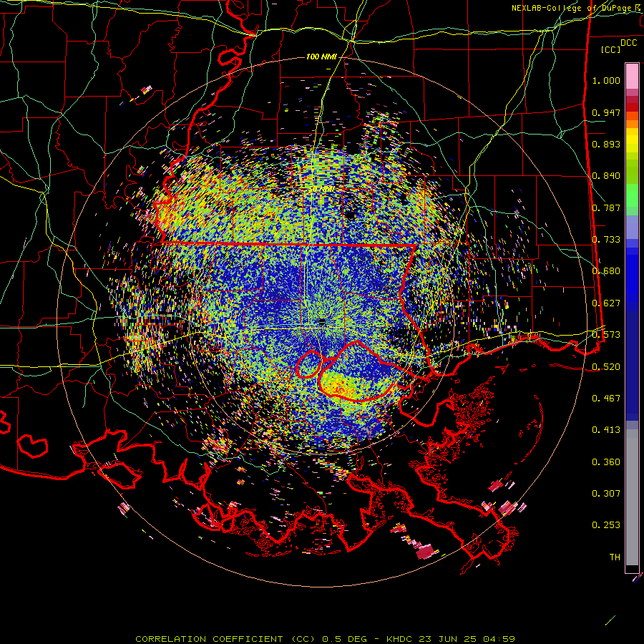Click the 0.787 scale value
The image size is (644, 644).
coord(606,208)
